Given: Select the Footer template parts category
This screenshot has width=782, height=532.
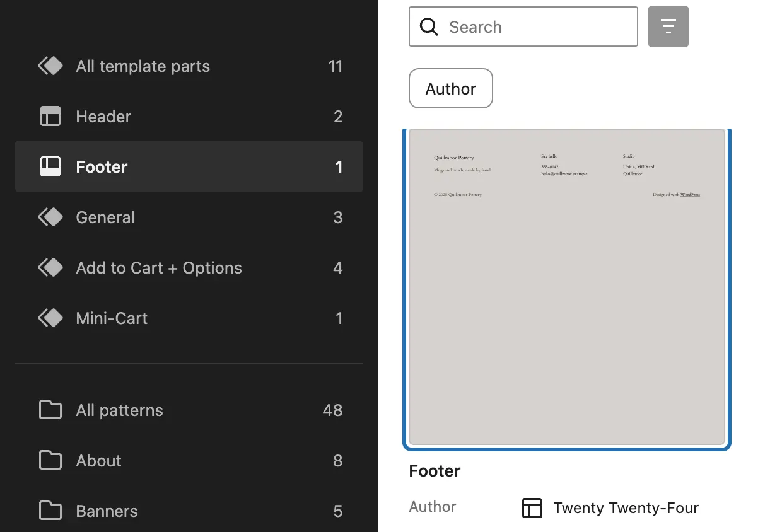Looking at the screenshot, I should pos(189,166).
